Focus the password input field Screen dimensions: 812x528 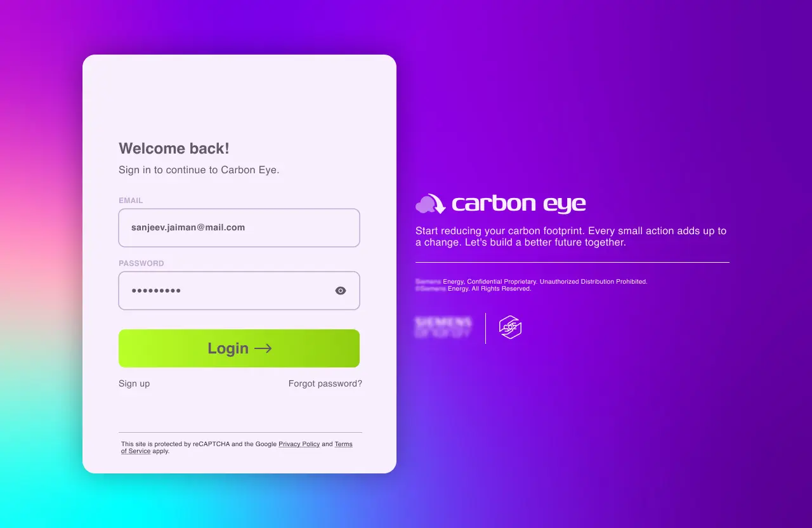[239, 291]
